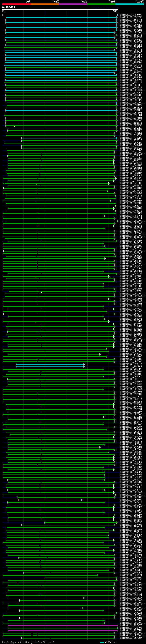Viewport: 146px width, 644px height.
Task: Open hit UniRef100_A2FXZ8
Action: [131, 625]
